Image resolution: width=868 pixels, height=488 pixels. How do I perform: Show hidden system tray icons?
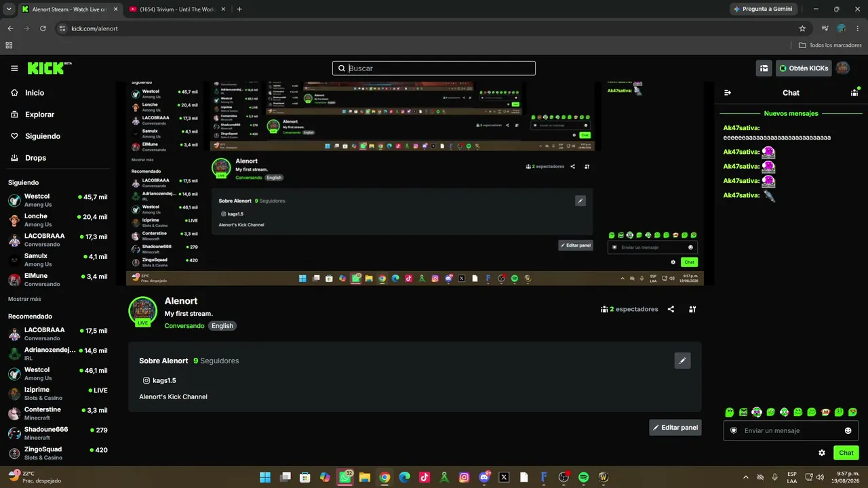coord(746,477)
